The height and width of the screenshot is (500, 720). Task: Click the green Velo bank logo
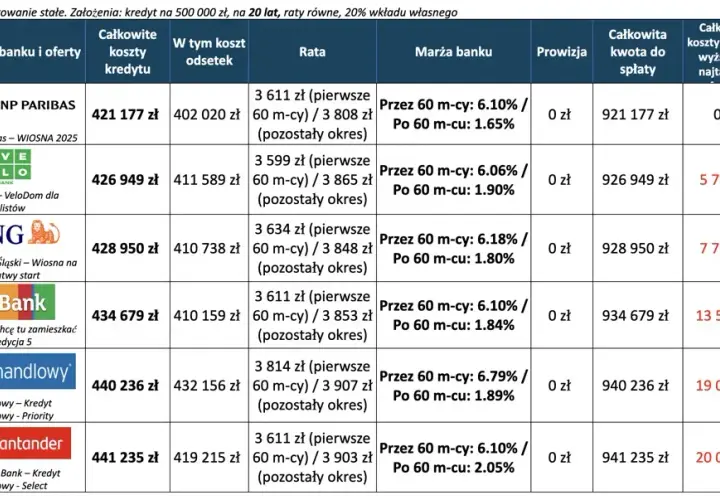pyautogui.click(x=15, y=165)
